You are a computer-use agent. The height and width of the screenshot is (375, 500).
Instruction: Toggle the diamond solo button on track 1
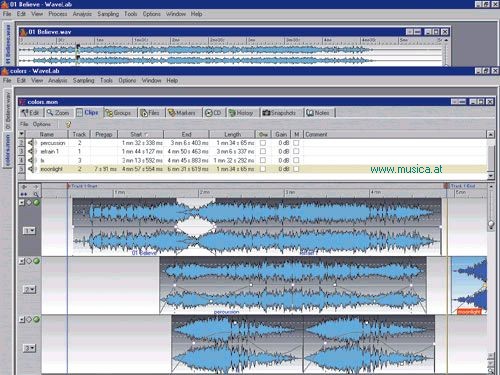[x=29, y=203]
